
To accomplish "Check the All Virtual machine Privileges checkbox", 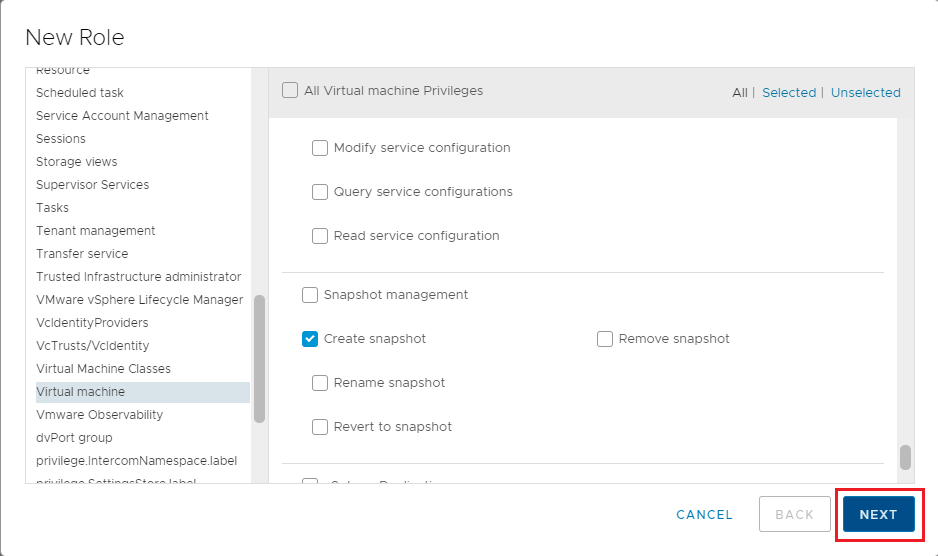I will pyautogui.click(x=290, y=91).
